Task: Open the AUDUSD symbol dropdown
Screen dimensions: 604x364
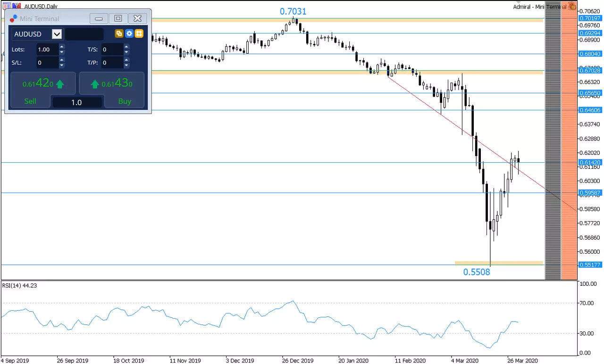Action: [x=57, y=34]
